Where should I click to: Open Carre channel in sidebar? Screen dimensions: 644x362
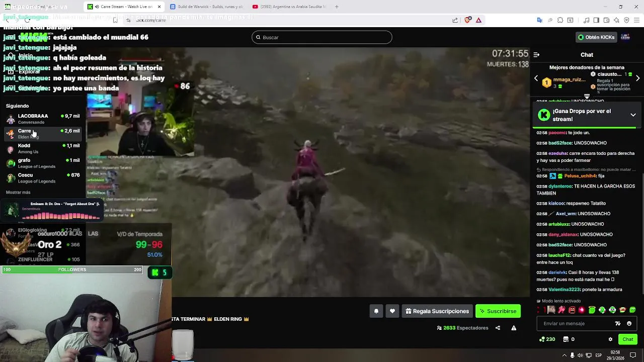[x=43, y=134]
